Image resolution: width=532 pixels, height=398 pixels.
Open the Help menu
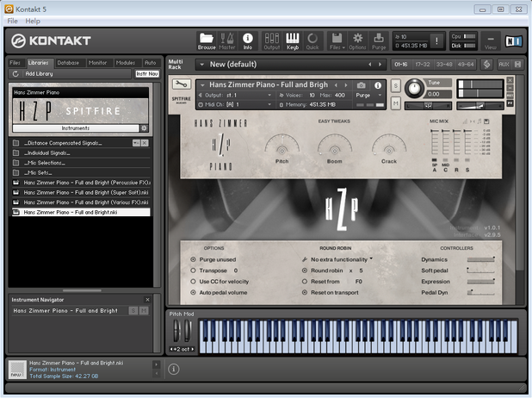tap(33, 21)
